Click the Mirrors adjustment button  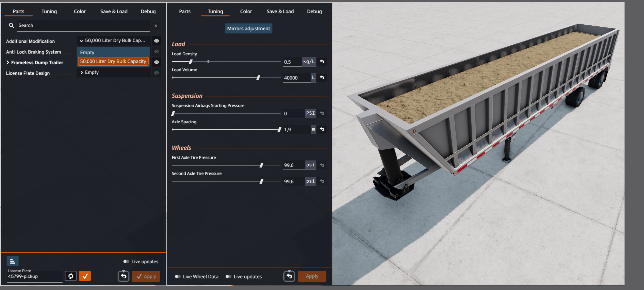(248, 28)
